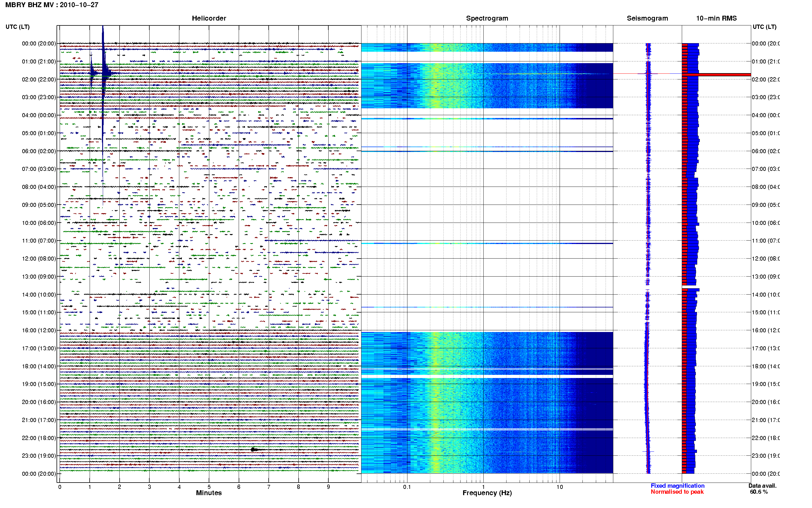Select the '10-min RMS' panel heading
Viewport: 812px width, 508px height.
pyautogui.click(x=716, y=19)
